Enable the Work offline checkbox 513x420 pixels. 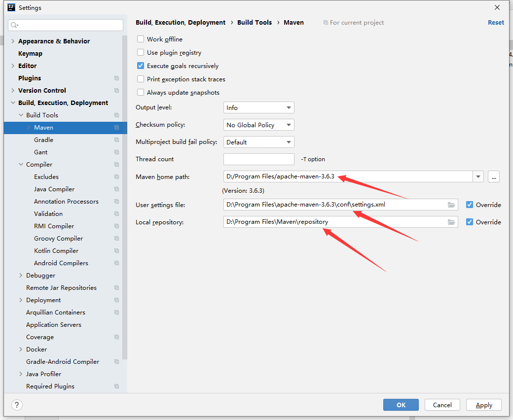pos(141,39)
